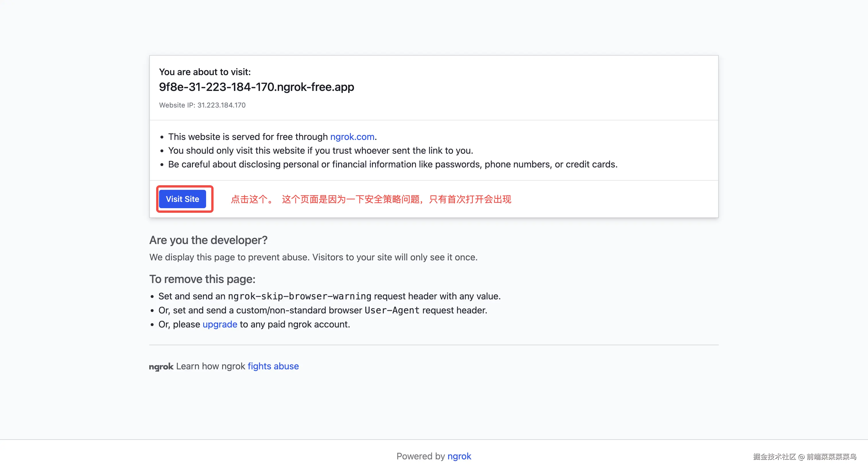Open the ngrok.com link
Viewport: 868px width, 472px height.
coord(352,137)
